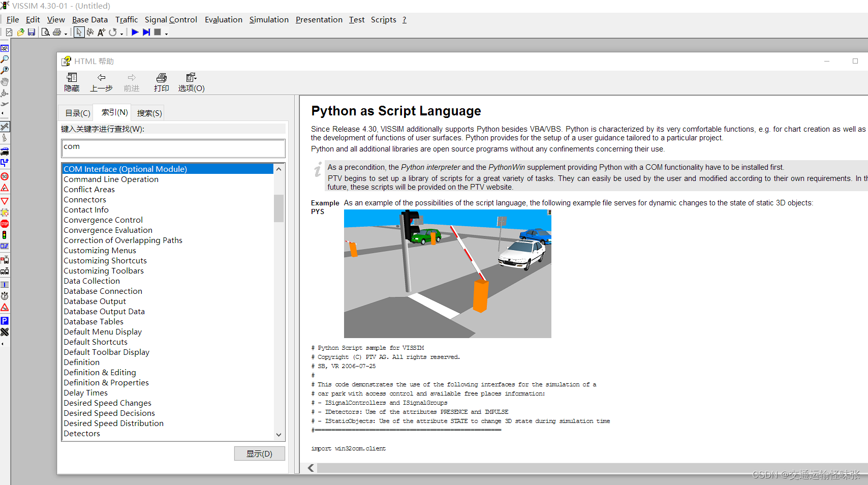Image resolution: width=868 pixels, height=485 pixels.
Task: Click the help window 打印 print icon
Action: (162, 82)
